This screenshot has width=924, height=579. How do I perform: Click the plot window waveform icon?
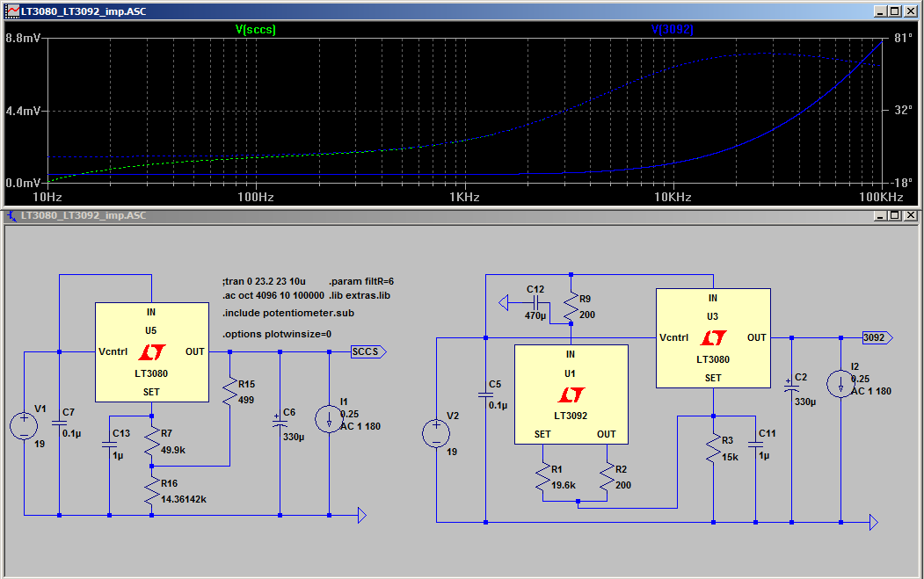12,11
